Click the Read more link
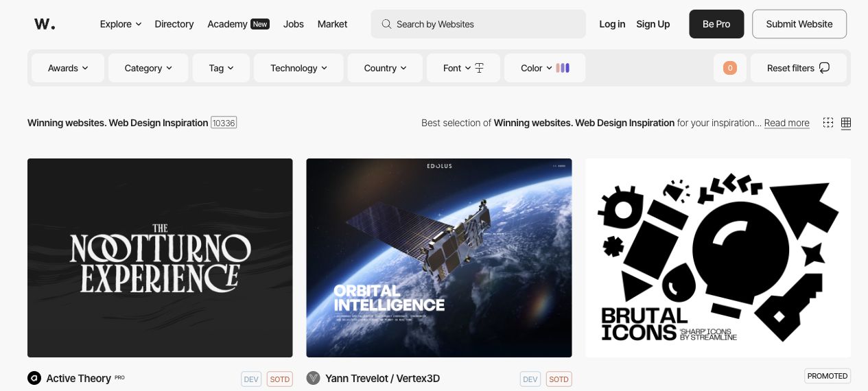 tap(786, 123)
